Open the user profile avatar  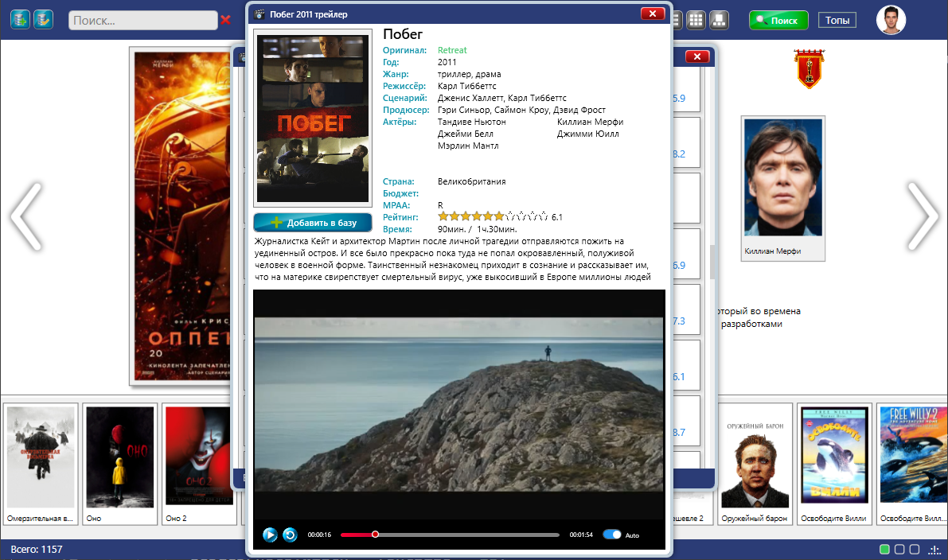[891, 20]
